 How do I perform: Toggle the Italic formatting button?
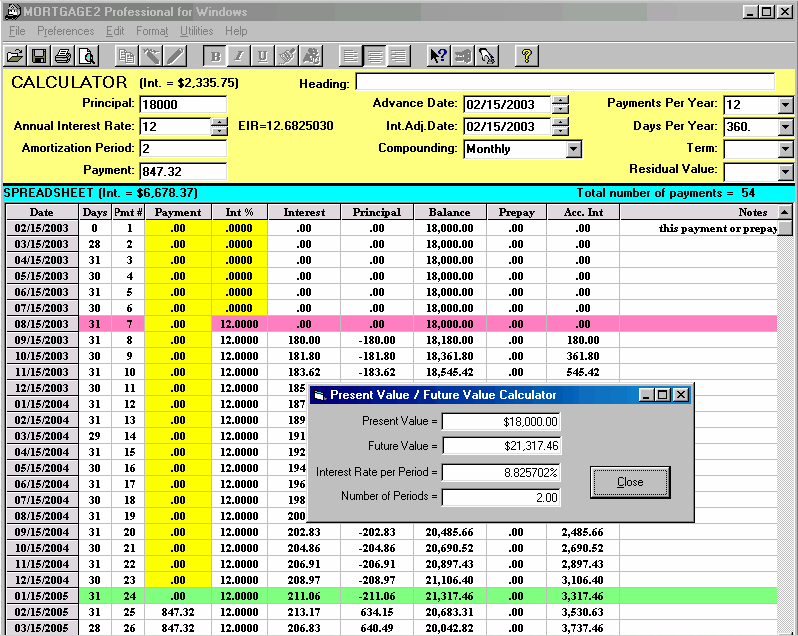tap(239, 56)
